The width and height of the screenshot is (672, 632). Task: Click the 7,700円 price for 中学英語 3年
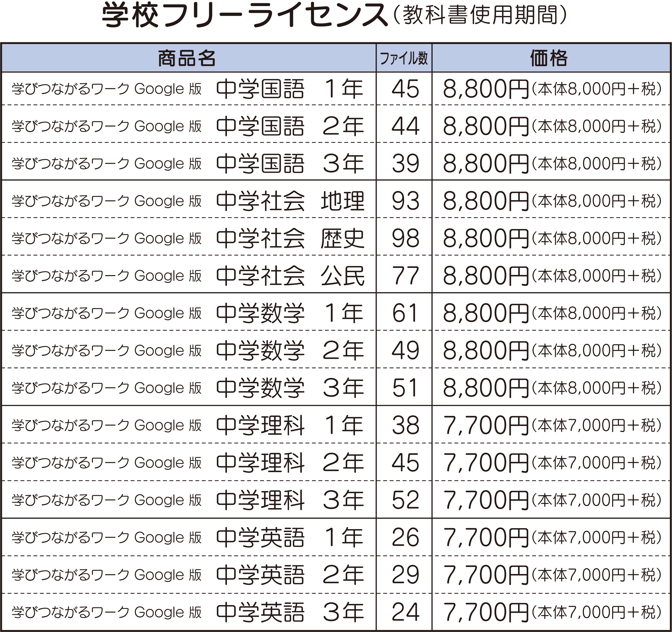click(486, 613)
